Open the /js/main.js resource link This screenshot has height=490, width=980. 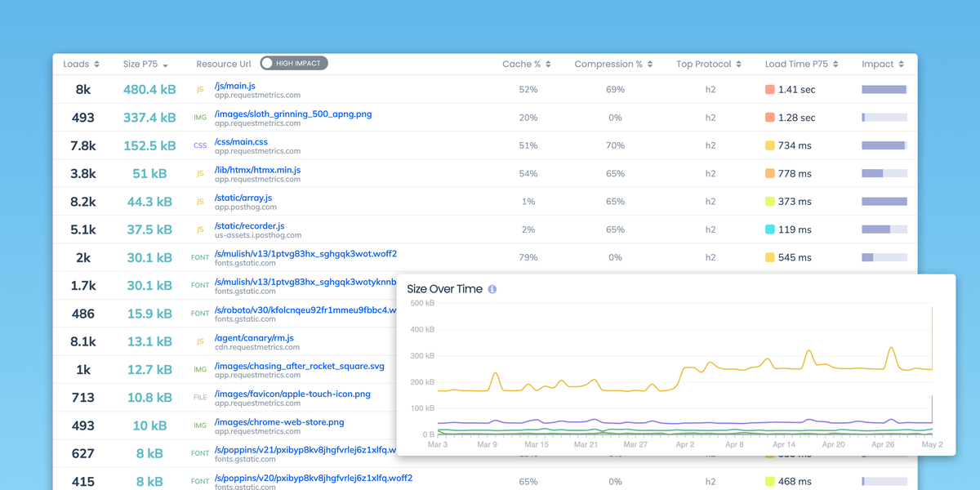click(235, 86)
